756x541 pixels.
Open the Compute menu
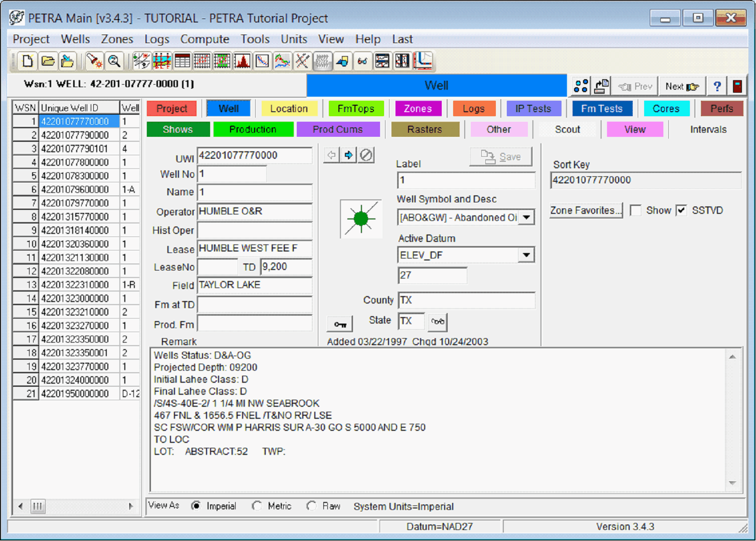pyautogui.click(x=205, y=39)
